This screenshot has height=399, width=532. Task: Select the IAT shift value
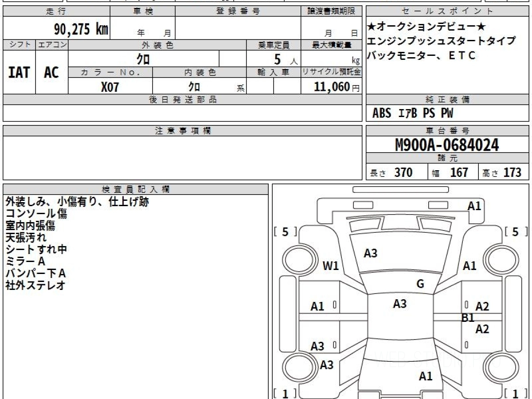19,72
